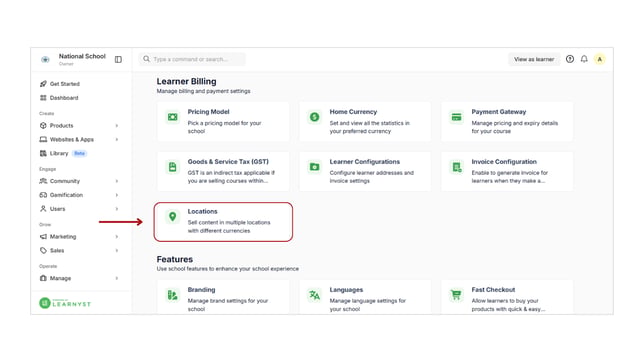Screen dimensions: 644x362
Task: Select the Manage menu label
Action: coord(60,278)
